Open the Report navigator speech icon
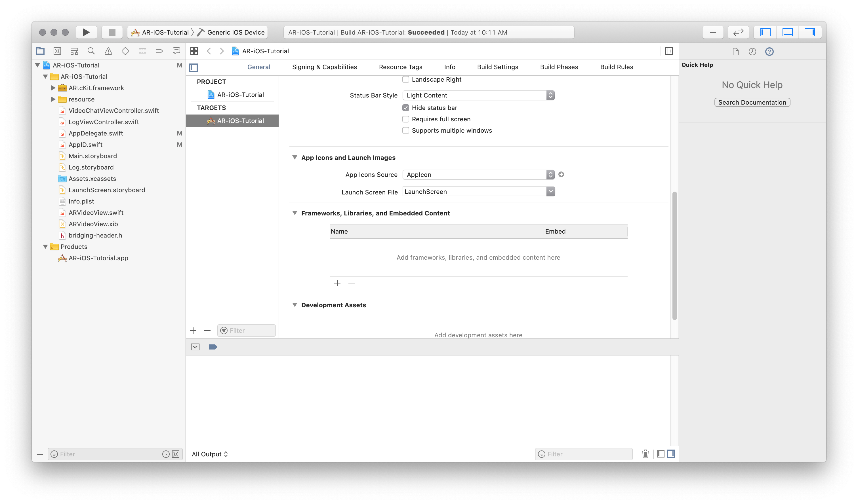The width and height of the screenshot is (858, 504). point(176,51)
